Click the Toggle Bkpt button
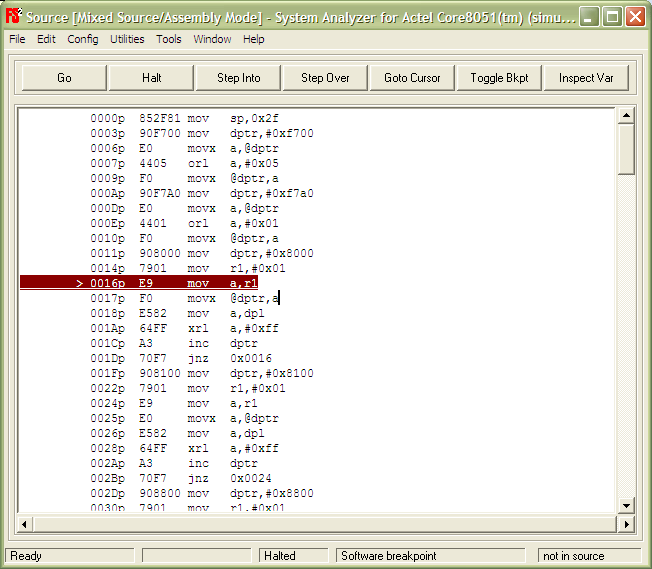Image resolution: width=652 pixels, height=569 pixels. (x=499, y=78)
